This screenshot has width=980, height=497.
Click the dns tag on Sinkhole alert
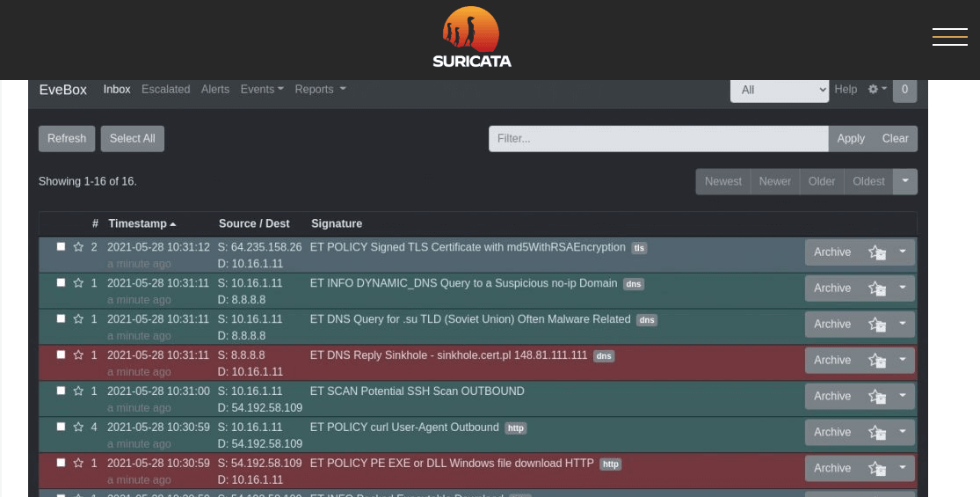pyautogui.click(x=604, y=356)
